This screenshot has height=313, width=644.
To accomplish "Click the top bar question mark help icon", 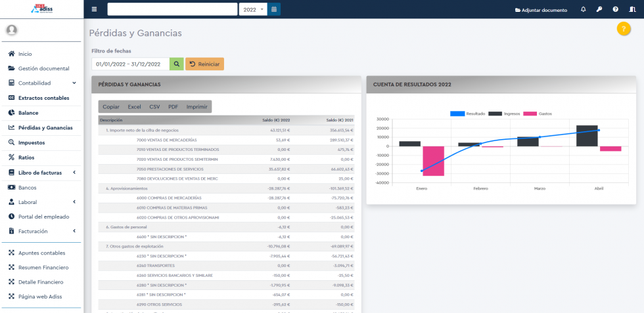I will (615, 9).
